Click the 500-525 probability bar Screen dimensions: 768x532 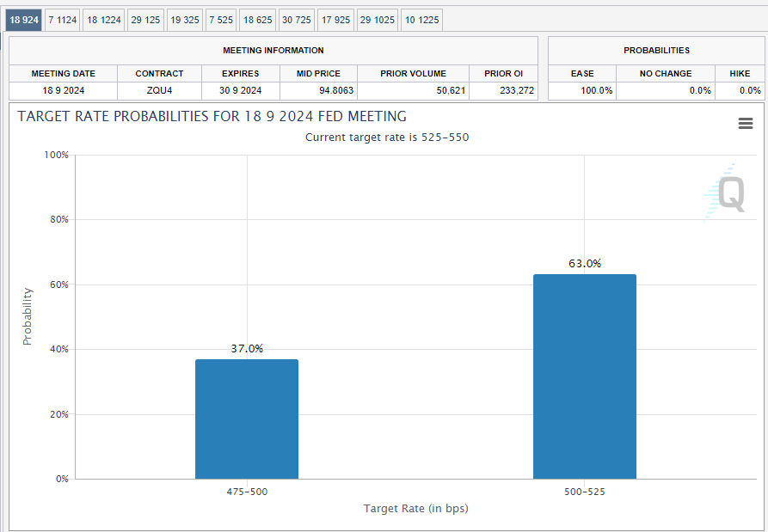pyautogui.click(x=585, y=376)
